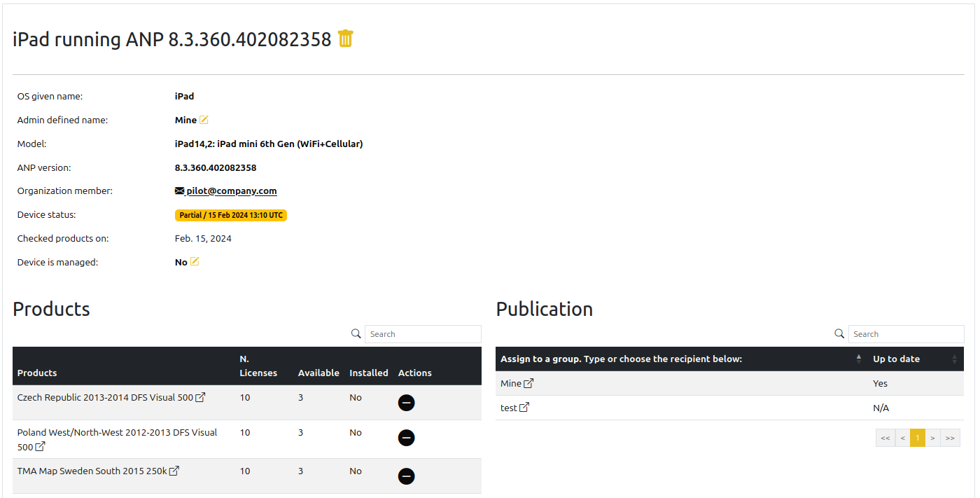Click the Publication search magnifier icon
The image size is (980, 498).
840,334
